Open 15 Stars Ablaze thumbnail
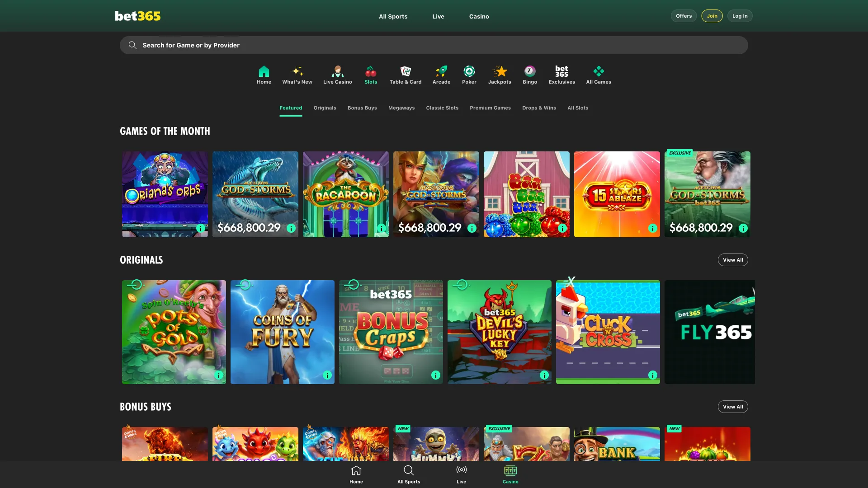 click(617, 194)
